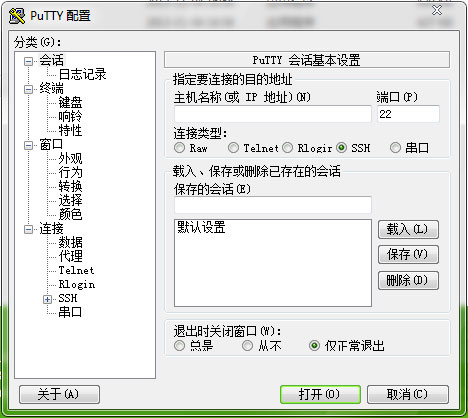The width and height of the screenshot is (468, 418).
Task: Open the 外观 settings category
Action: [70, 158]
